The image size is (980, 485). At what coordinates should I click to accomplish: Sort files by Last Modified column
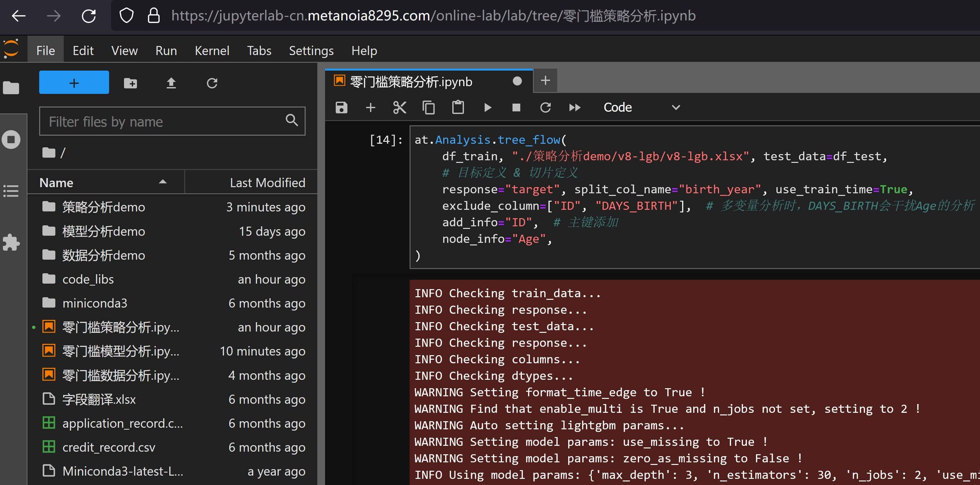[267, 183]
